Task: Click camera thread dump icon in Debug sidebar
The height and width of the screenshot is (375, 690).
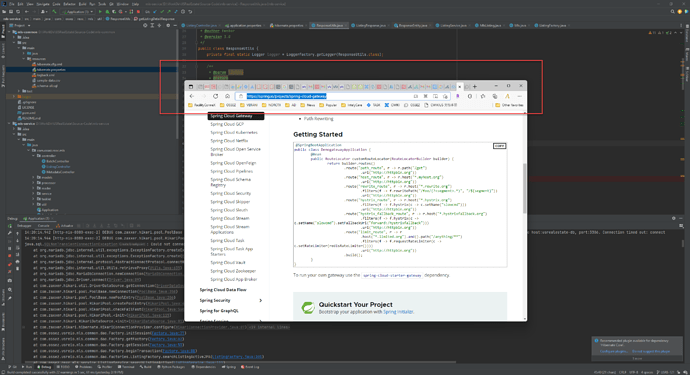Action: click(10, 280)
